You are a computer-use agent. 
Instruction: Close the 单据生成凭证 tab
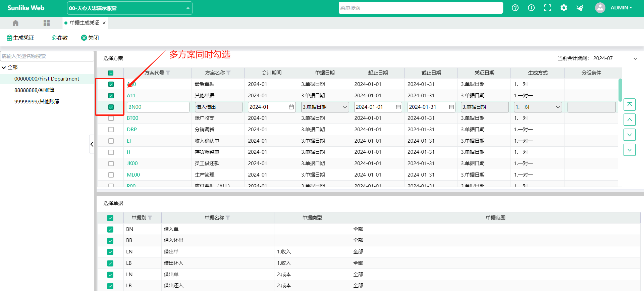[104, 23]
